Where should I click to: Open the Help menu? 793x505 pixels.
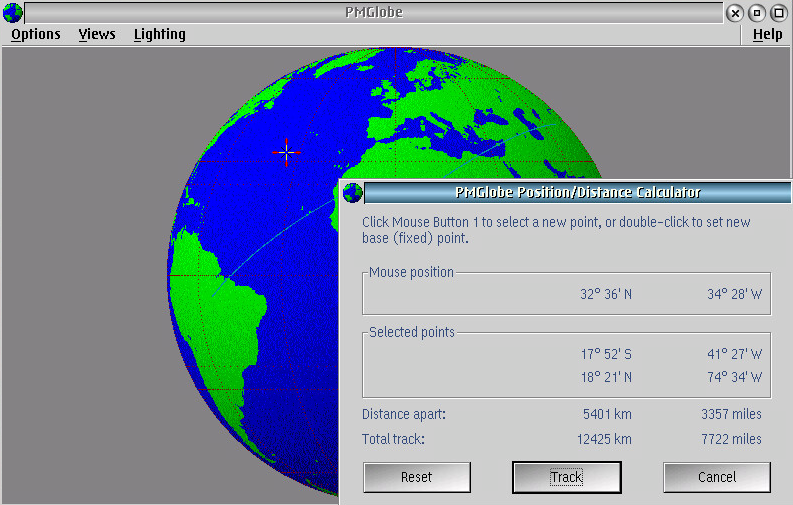[767, 34]
